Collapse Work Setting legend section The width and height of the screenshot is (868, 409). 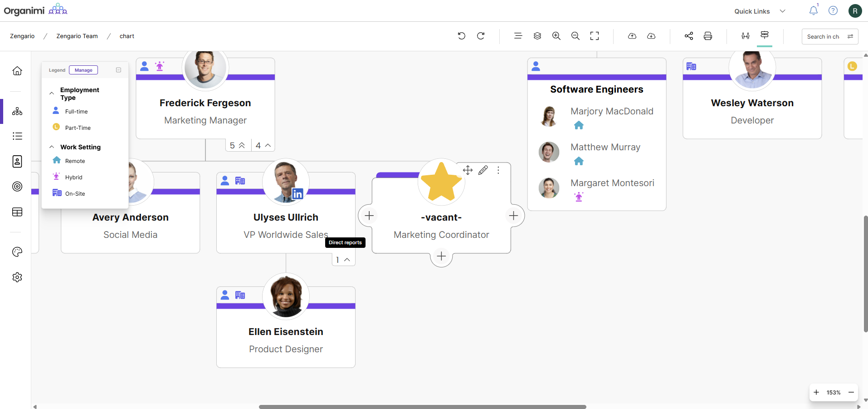[x=52, y=147]
